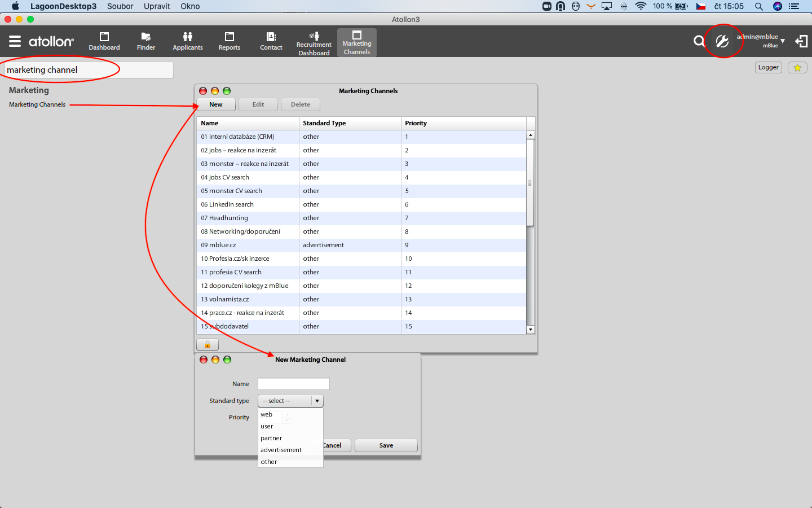Select row 05 monster CV search

[361, 191]
